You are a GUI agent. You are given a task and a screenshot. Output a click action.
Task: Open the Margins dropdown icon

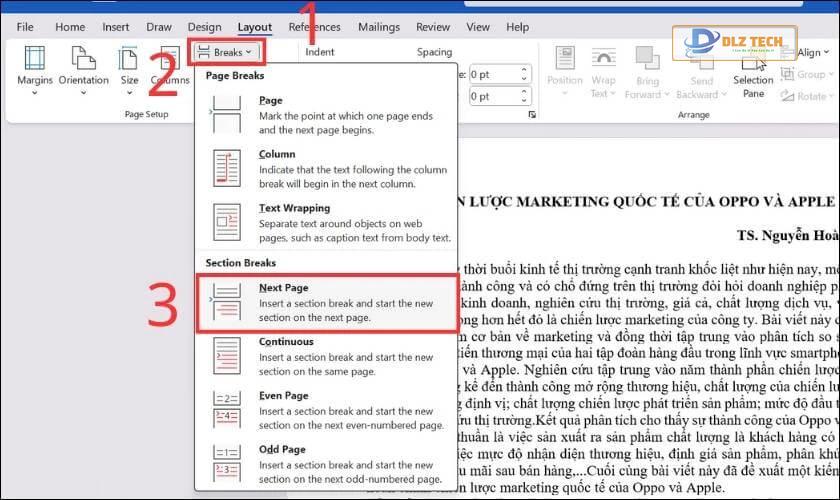pyautogui.click(x=34, y=58)
